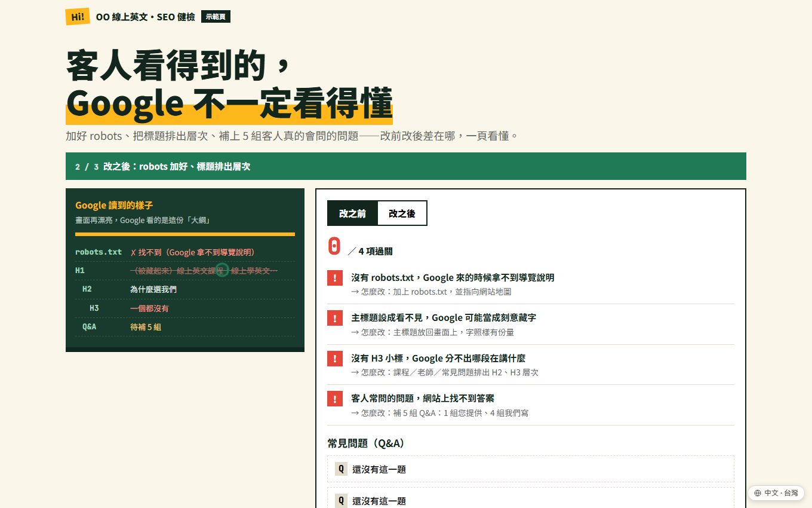Click the headline line 客人看得到的，

tap(178, 65)
